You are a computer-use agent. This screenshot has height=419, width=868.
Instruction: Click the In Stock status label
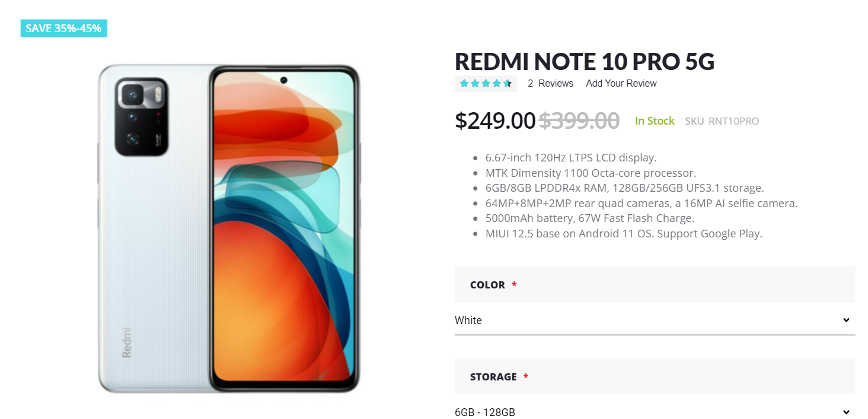coord(655,120)
